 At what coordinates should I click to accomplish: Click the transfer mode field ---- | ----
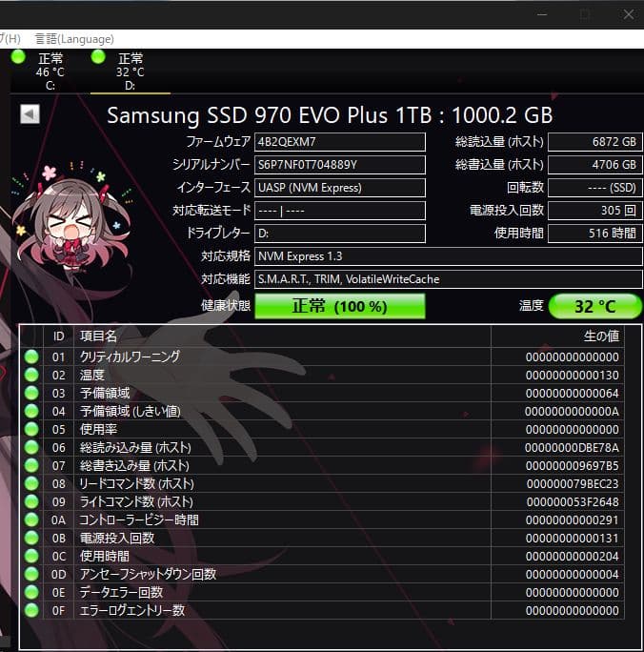click(x=340, y=211)
